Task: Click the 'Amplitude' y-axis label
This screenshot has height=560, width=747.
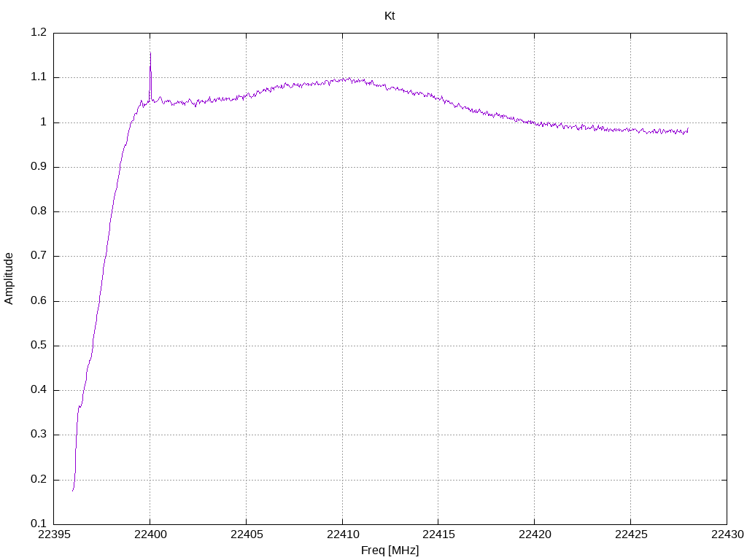Action: pyautogui.click(x=9, y=279)
